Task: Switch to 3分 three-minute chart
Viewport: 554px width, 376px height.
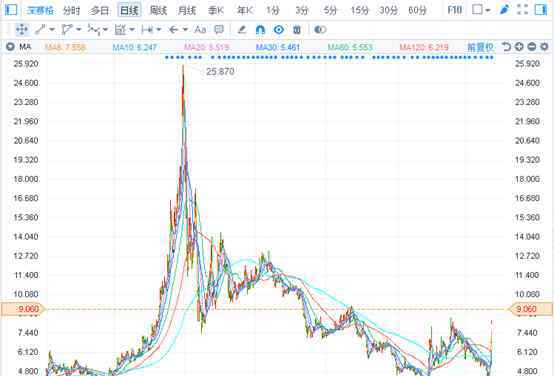Action: coord(301,11)
